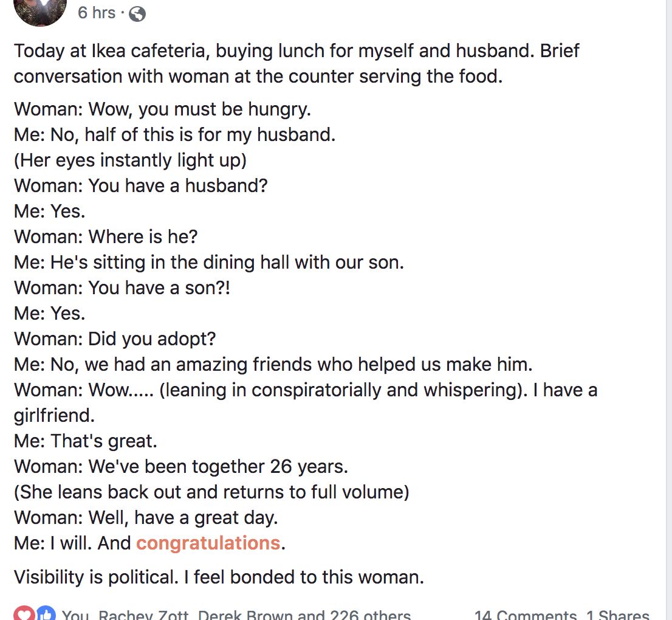Open the poster's profile picture
Viewport: 672px width, 620px height.
click(x=40, y=11)
